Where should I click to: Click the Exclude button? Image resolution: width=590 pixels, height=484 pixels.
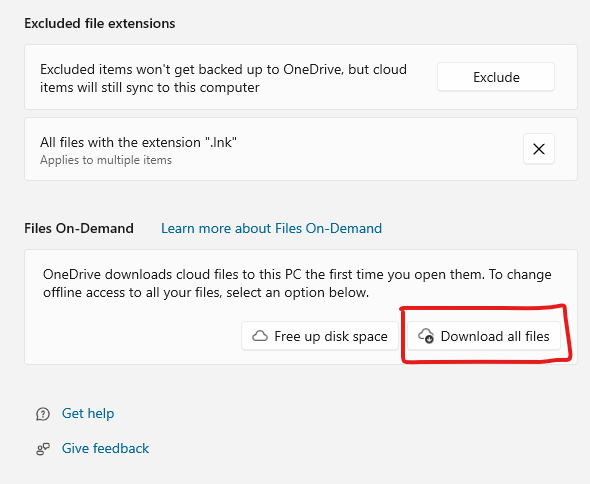coord(496,77)
